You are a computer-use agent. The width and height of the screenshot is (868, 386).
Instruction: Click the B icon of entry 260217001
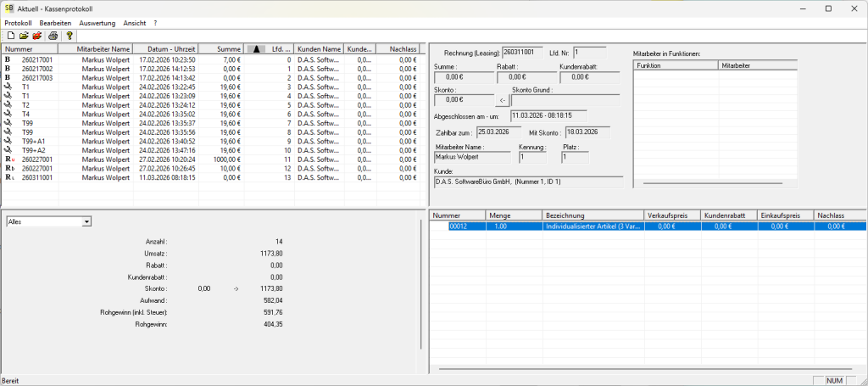[8, 60]
